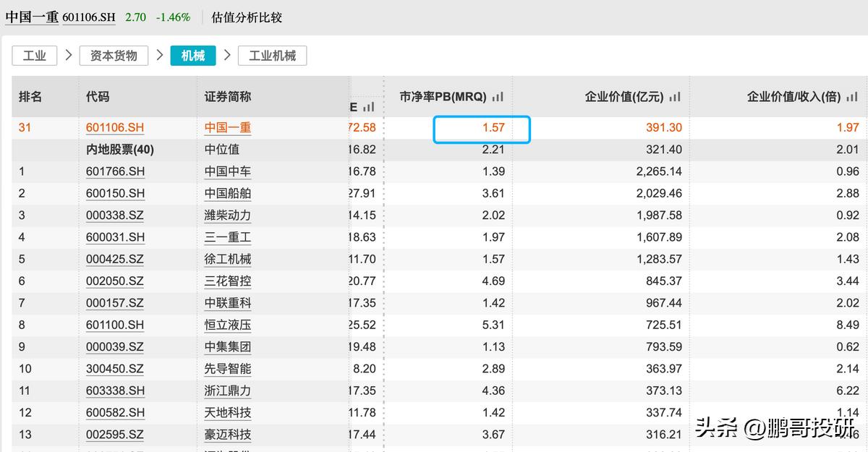The height and width of the screenshot is (452, 868).
Task: Open the 601106.SH stock code link
Action: tap(114, 127)
